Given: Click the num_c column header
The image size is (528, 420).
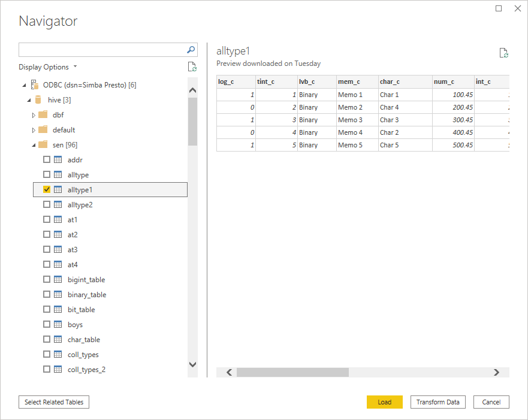Looking at the screenshot, I should pyautogui.click(x=453, y=81).
